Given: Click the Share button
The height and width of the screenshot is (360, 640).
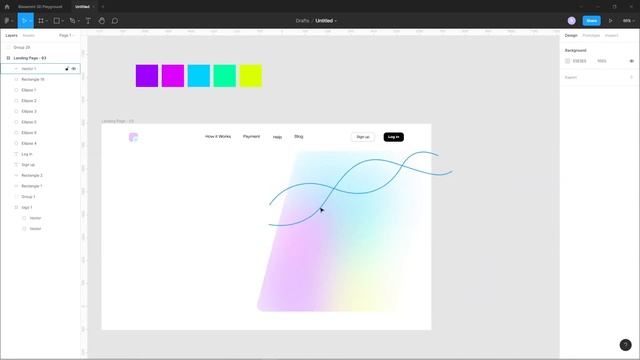Looking at the screenshot, I should click(591, 21).
